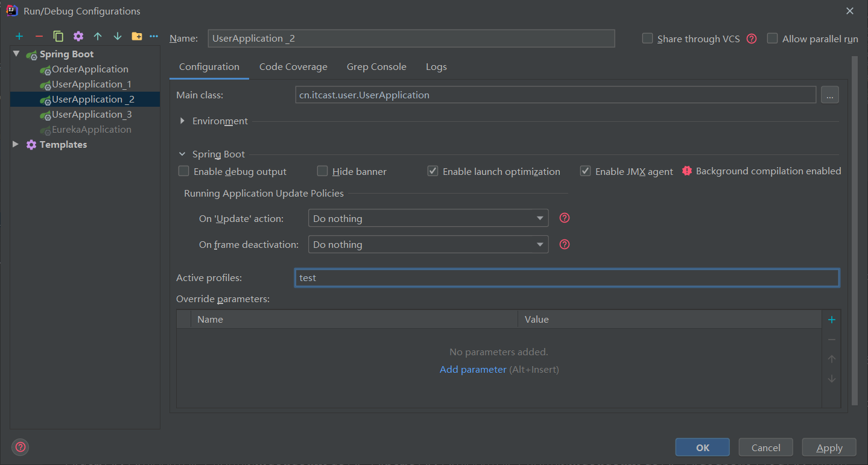The width and height of the screenshot is (868, 465).
Task: Enable debug output checkbox
Action: point(184,171)
